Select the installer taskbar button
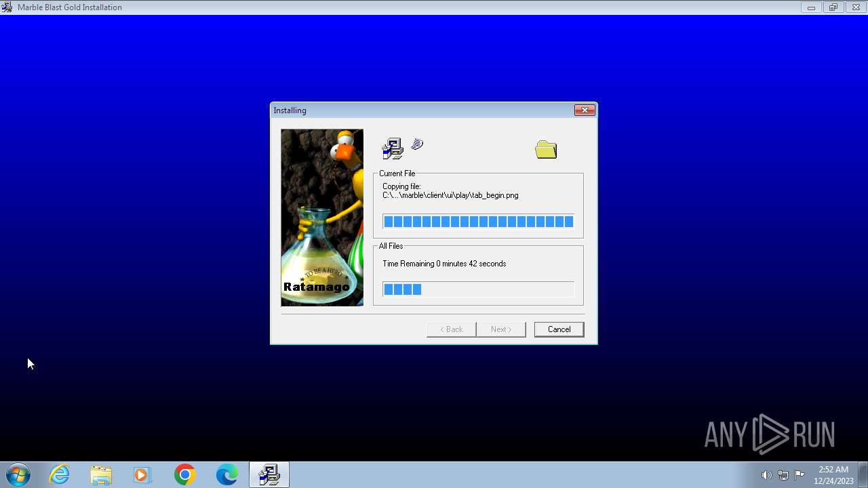The height and width of the screenshot is (488, 868). coord(269,474)
